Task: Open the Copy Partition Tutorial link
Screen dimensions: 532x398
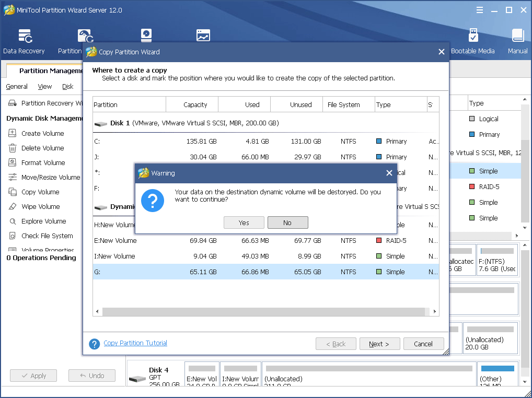Action: pos(135,343)
